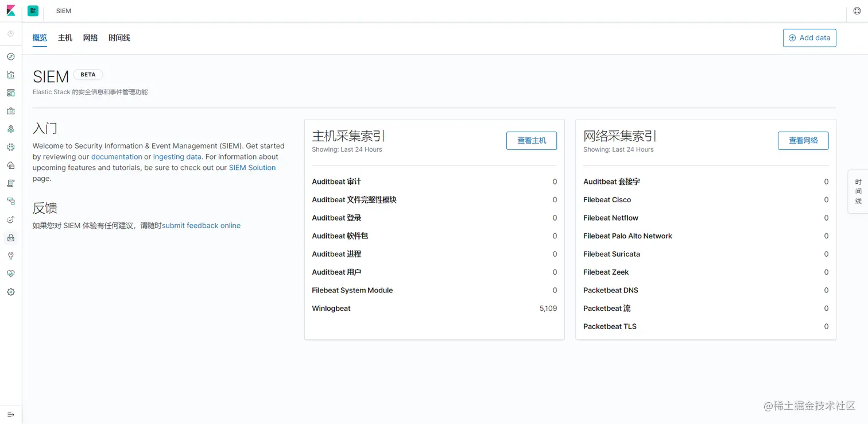This screenshot has height=424, width=868.
Task: Click the Winlogbeat count 5,109
Action: [548, 309]
